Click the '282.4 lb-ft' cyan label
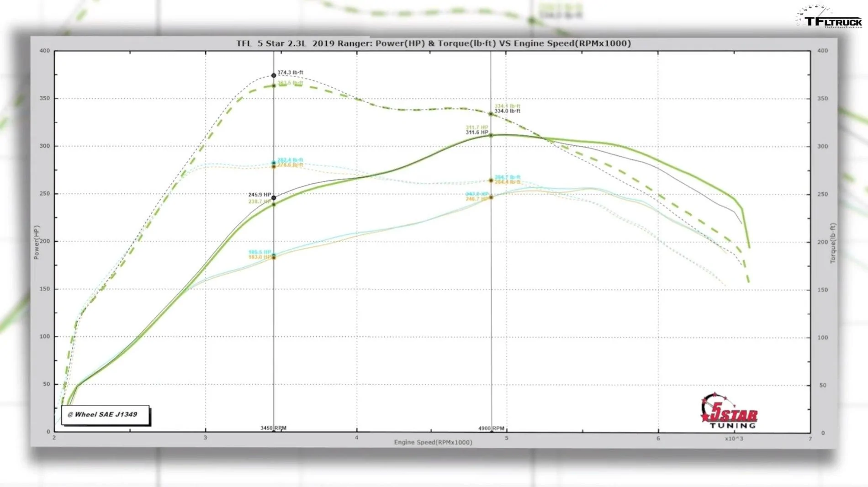The image size is (868, 487). point(290,160)
